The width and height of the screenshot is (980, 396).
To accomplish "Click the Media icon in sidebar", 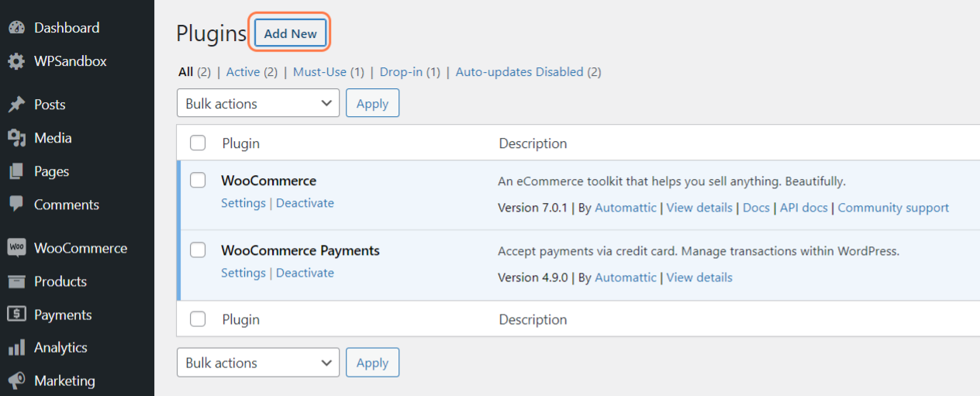I will [16, 138].
